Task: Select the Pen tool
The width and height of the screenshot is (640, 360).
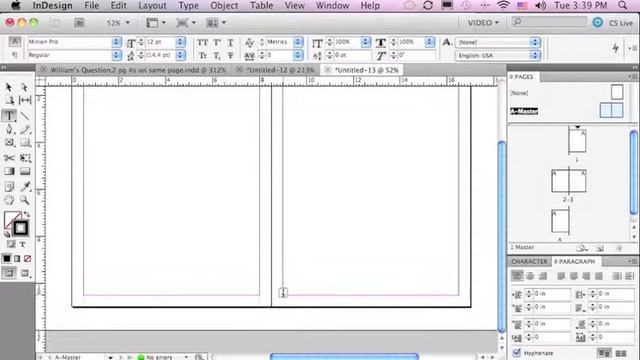Action: click(x=9, y=129)
